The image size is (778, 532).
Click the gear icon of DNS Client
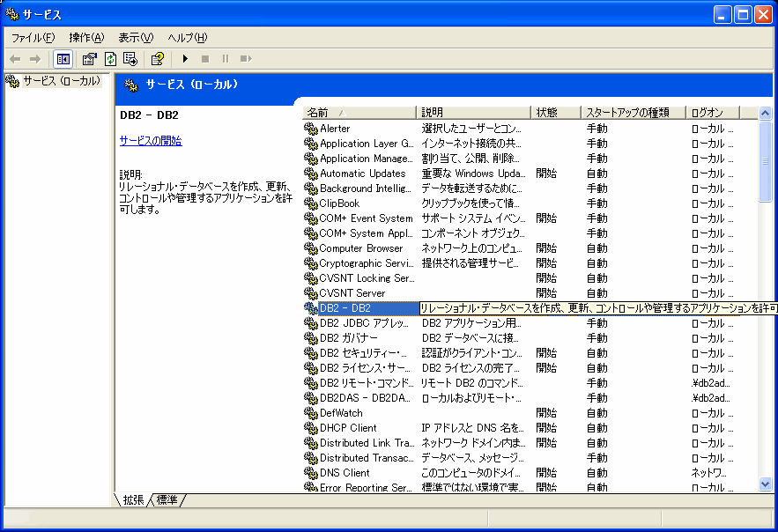click(x=311, y=473)
